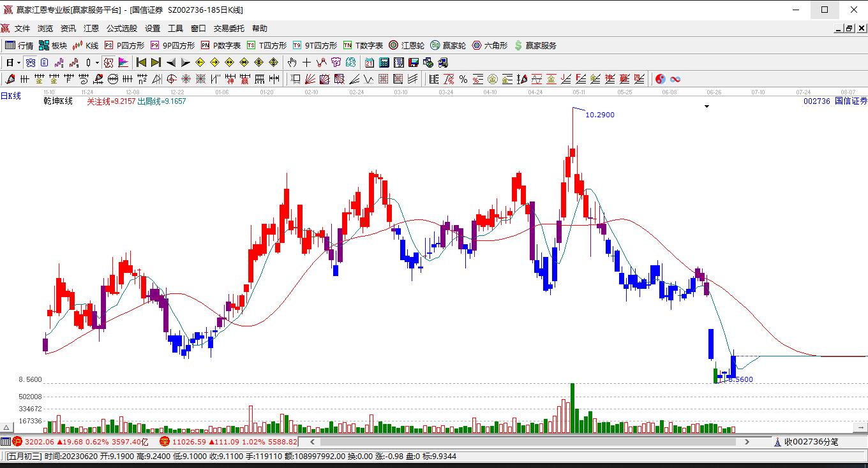This screenshot has width=868, height=468.
Task: Open the 交易委托 menu
Action: pos(229,29)
